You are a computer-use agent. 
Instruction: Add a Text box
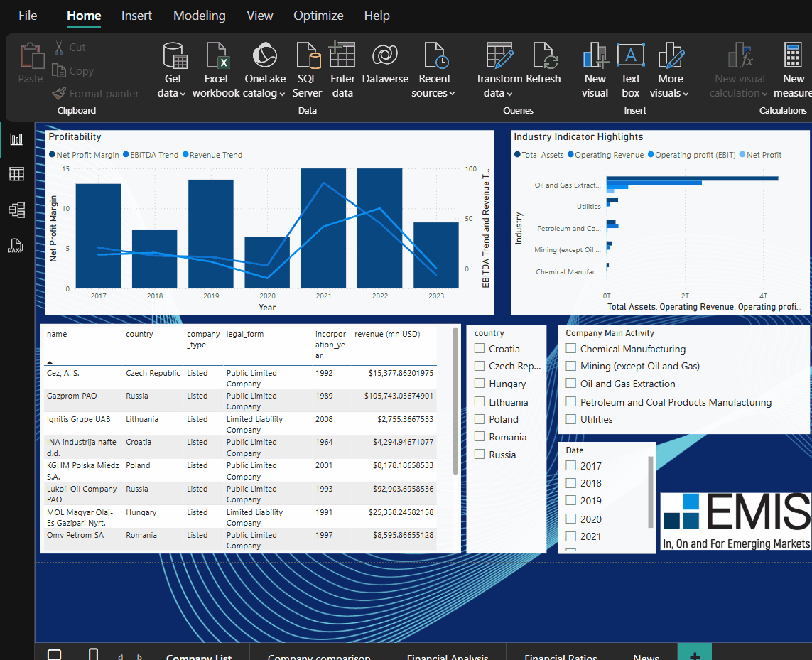tap(630, 57)
